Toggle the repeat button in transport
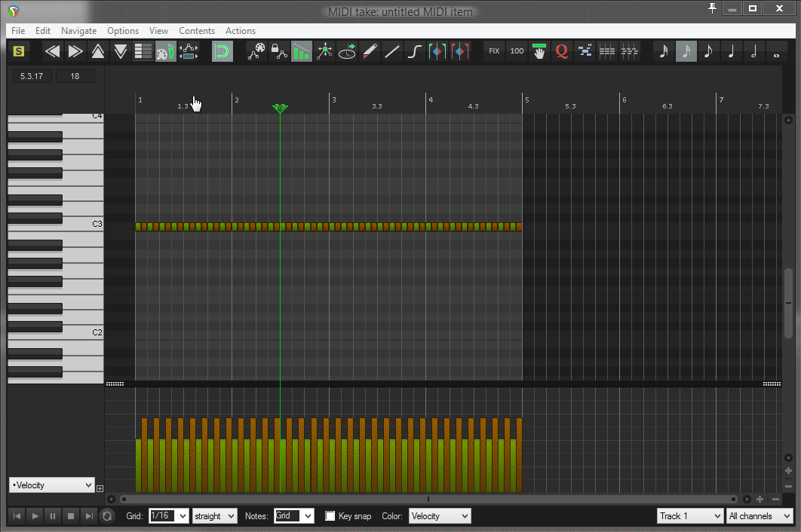The image size is (801, 532). coord(107,516)
